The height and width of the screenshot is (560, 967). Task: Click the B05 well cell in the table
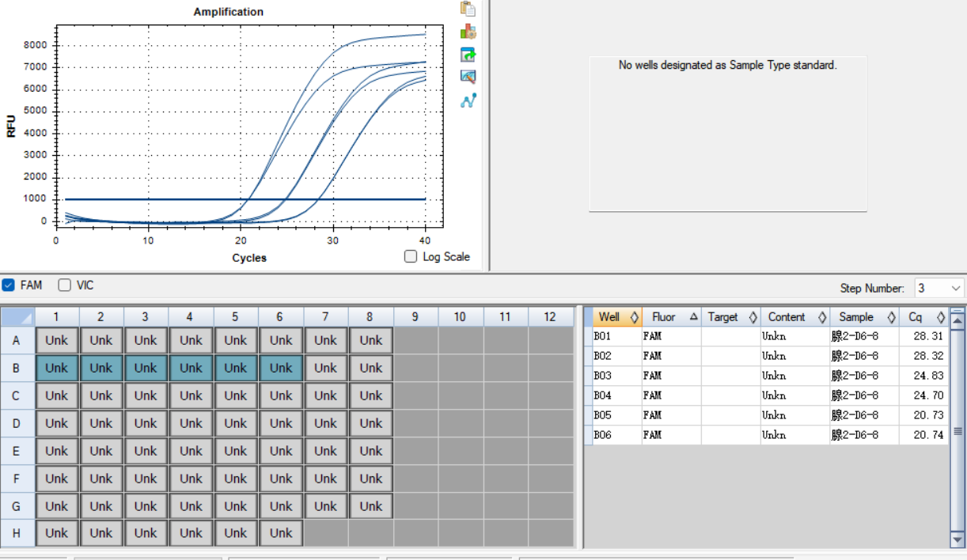click(616, 415)
